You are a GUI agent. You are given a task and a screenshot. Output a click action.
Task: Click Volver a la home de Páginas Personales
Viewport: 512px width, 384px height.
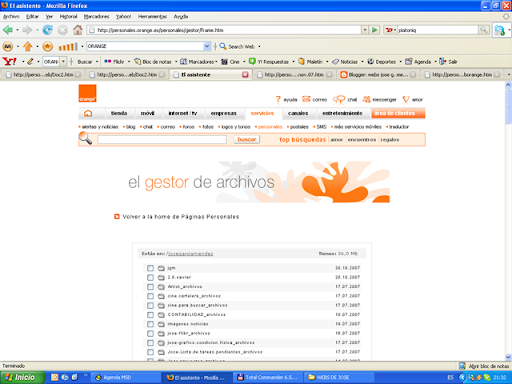pos(181,217)
